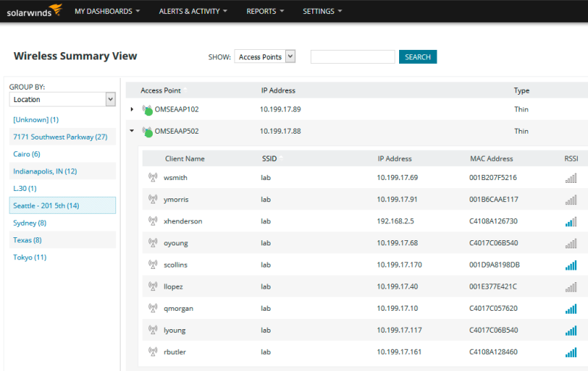Open the Alerts & Activity menu

(x=193, y=11)
